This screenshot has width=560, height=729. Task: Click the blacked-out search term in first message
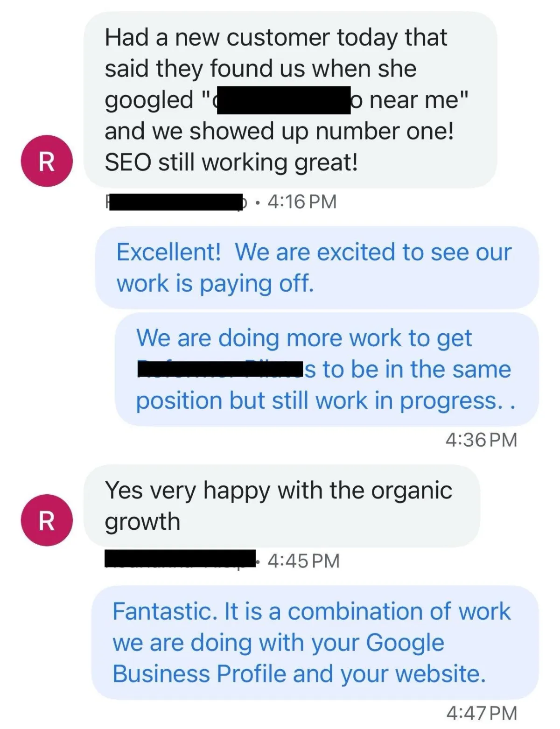point(284,100)
